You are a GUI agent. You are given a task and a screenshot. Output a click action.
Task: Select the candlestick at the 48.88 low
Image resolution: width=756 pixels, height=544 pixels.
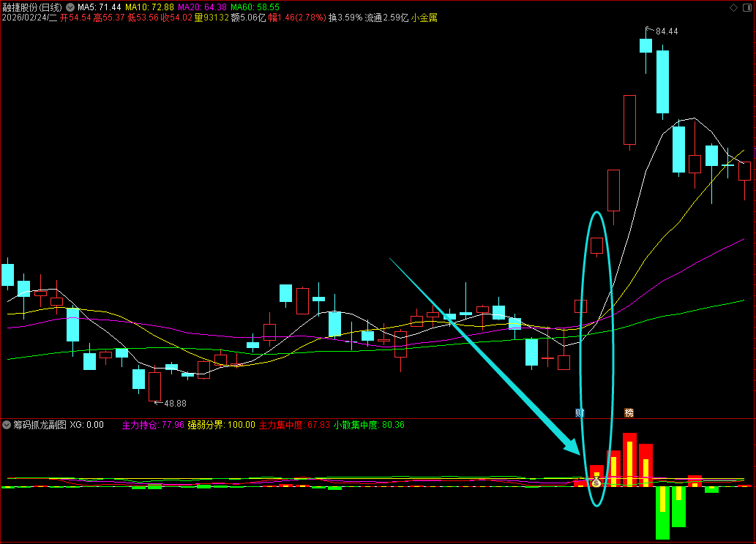(x=154, y=387)
